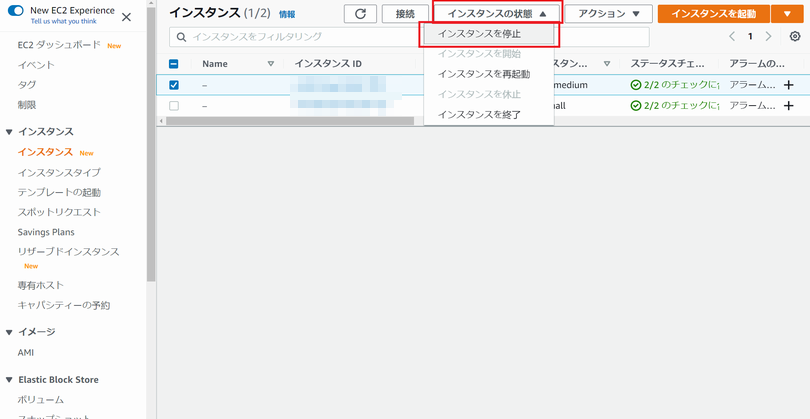The image size is (810, 419).
Task: Open テンプレートの起動 in sidebar
Action: click(59, 193)
